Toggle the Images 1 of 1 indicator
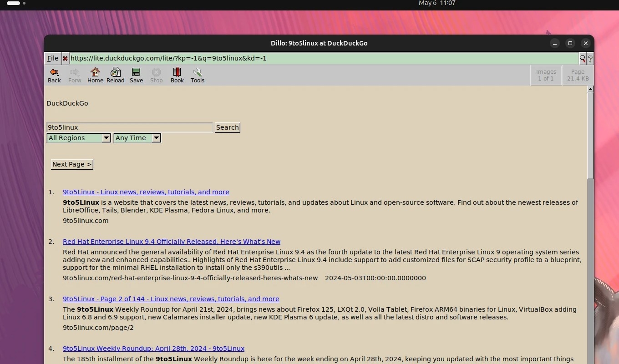Image resolution: width=619 pixels, height=364 pixels. coord(546,75)
